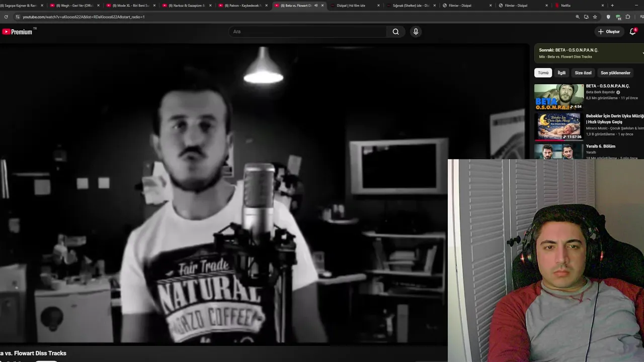Focus the Ara search field
644x362 pixels.
pos(308,32)
